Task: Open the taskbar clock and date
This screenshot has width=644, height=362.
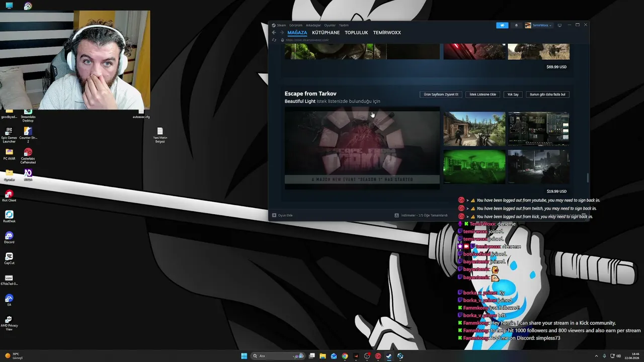Action: [632, 356]
